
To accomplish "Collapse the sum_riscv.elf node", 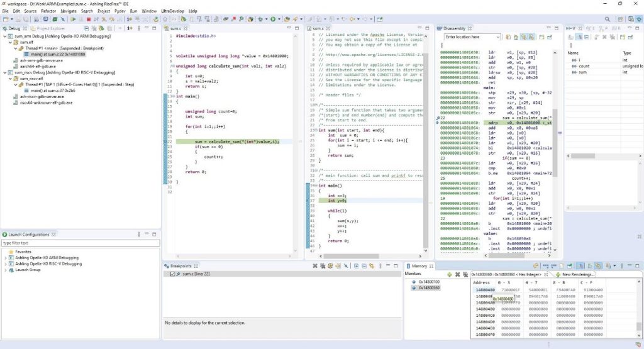I will coord(10,79).
